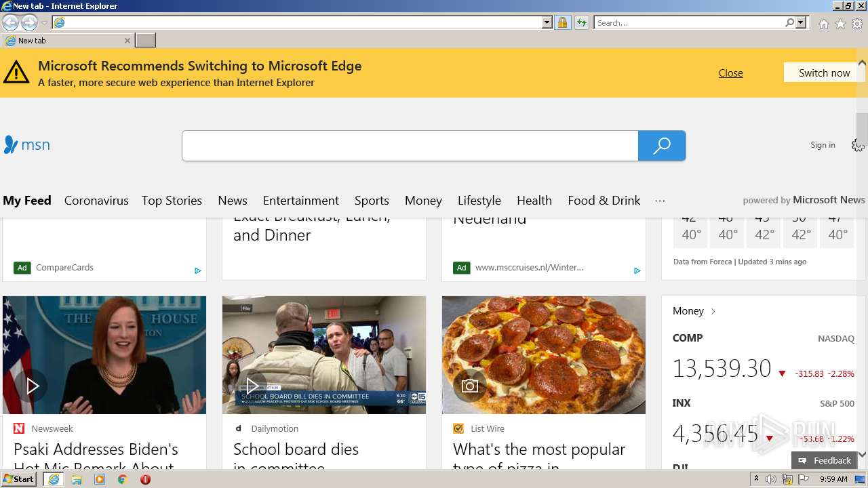Open the Health section
The image size is (868, 488).
(x=534, y=201)
